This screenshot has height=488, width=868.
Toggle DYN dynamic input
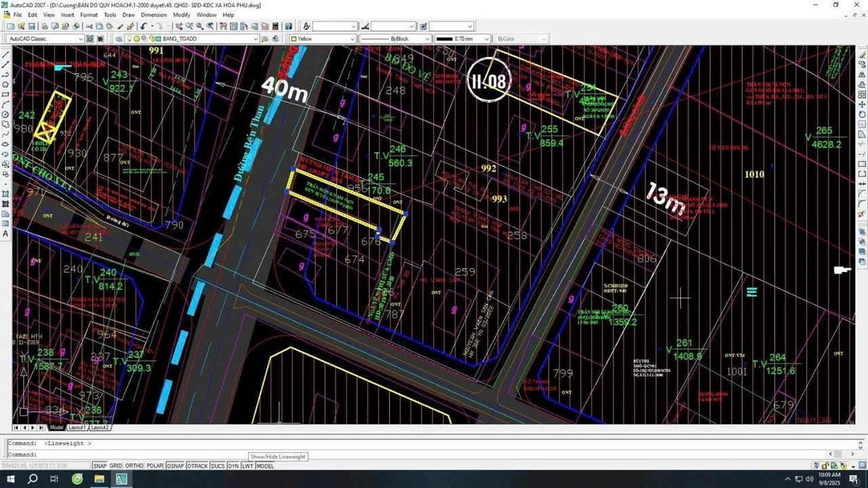click(234, 466)
